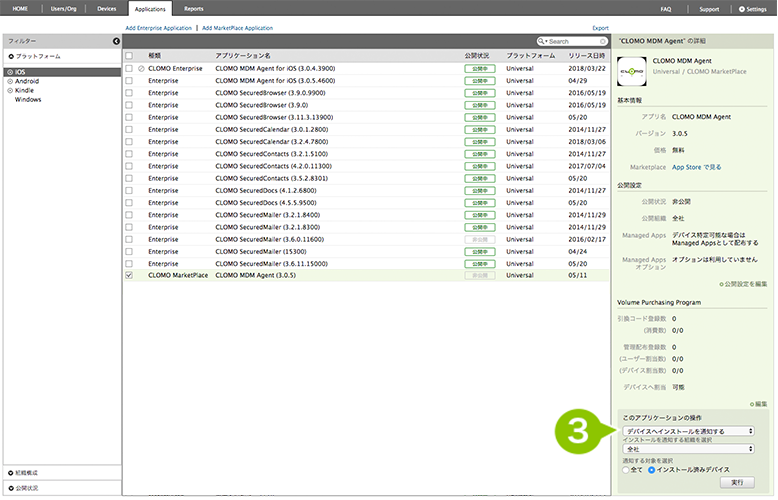
Task: Click the 2018/03/22 release date cell
Action: pyautogui.click(x=587, y=68)
